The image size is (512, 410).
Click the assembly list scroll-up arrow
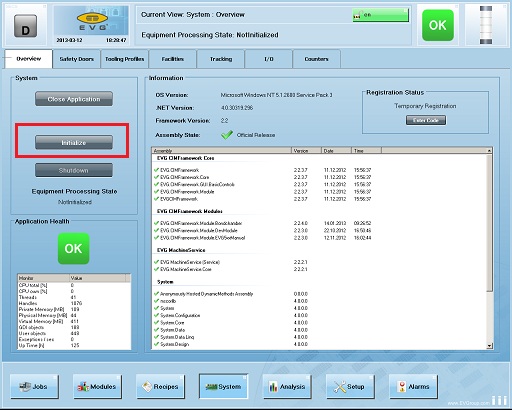tap(489, 151)
